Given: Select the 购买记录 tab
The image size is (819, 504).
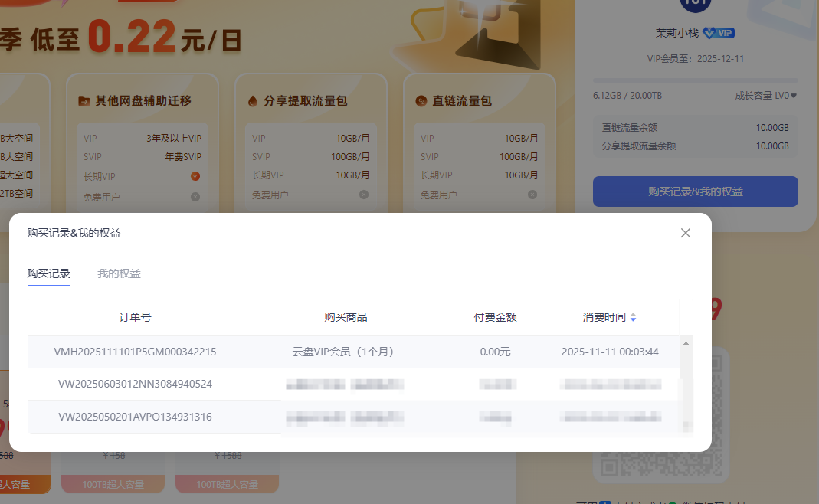Looking at the screenshot, I should click(x=49, y=273).
